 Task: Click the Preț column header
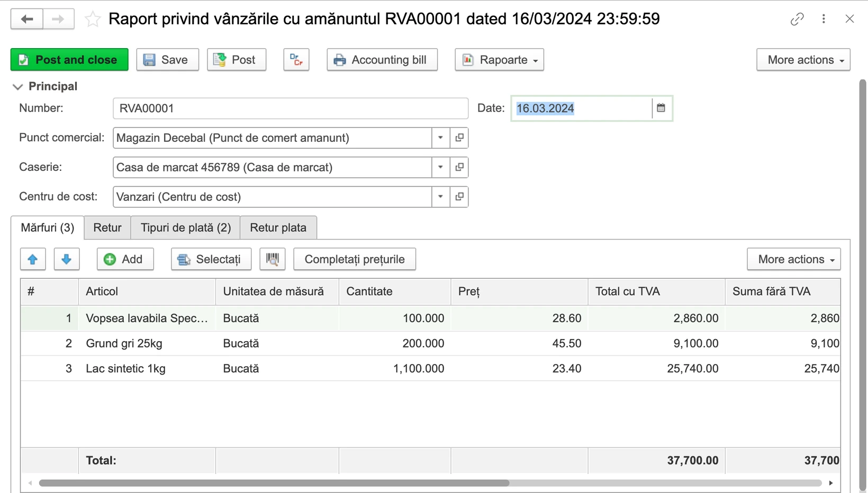click(x=519, y=291)
